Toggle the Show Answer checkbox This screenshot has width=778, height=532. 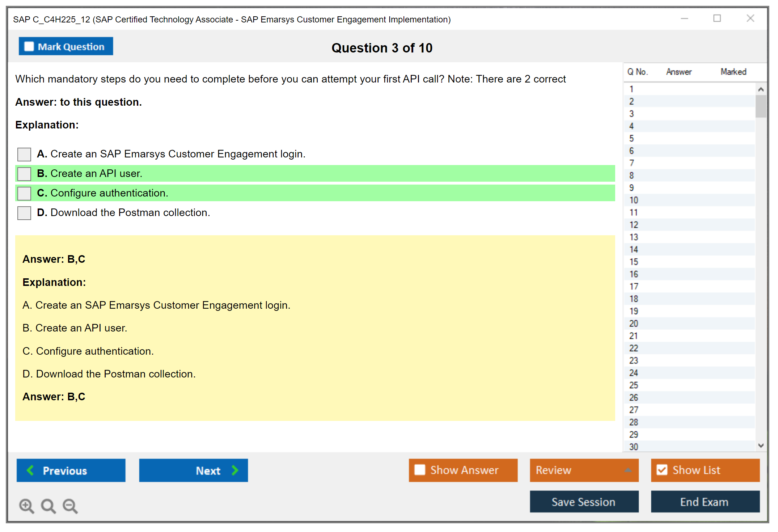point(420,470)
